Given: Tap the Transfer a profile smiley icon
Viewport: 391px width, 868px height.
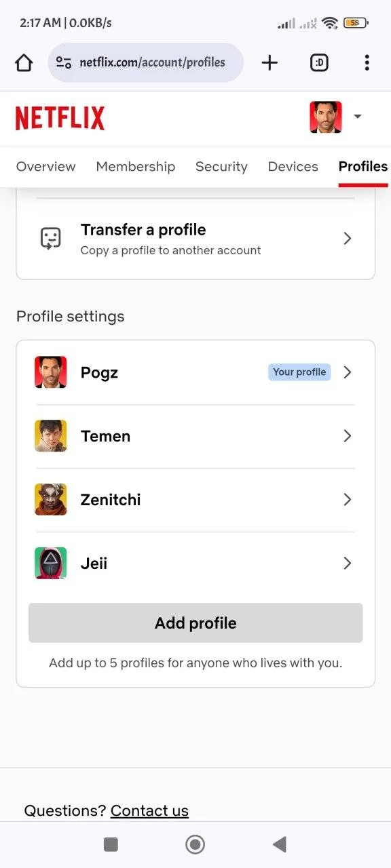Looking at the screenshot, I should click(51, 239).
